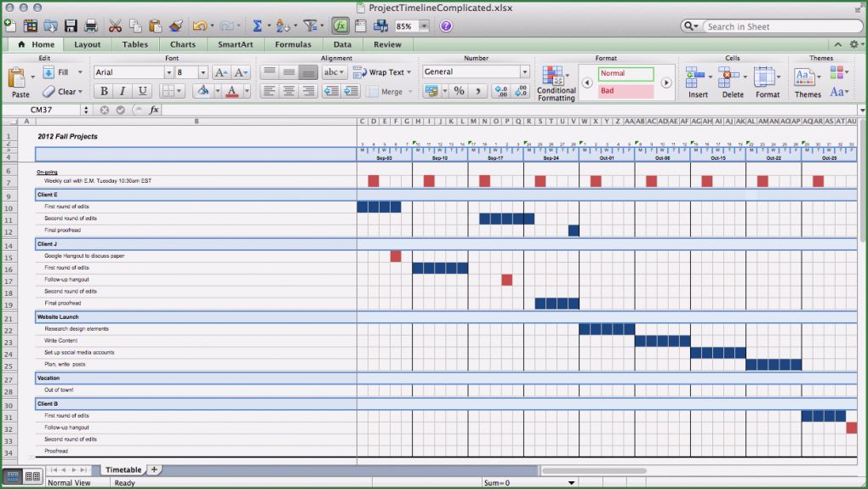Center text horizontally
The width and height of the screenshot is (868, 489).
click(289, 91)
